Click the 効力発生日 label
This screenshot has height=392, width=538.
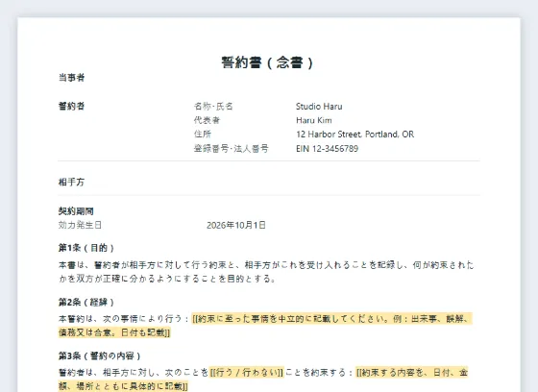pyautogui.click(x=81, y=225)
